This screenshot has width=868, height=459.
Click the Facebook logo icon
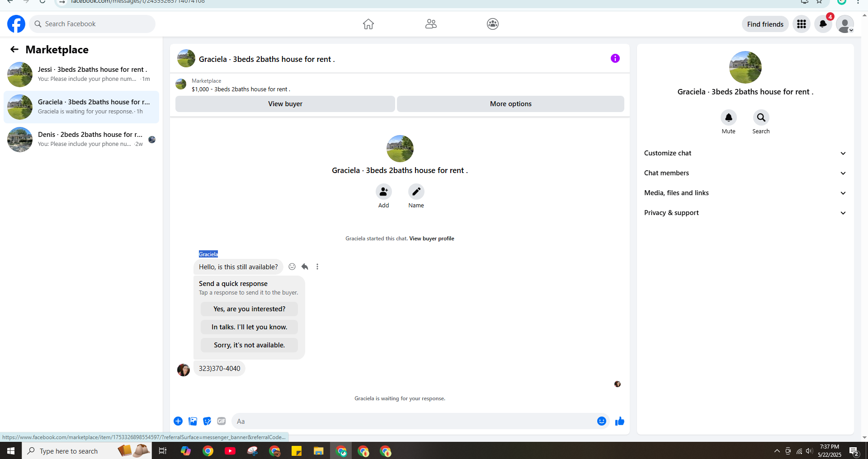tap(16, 24)
